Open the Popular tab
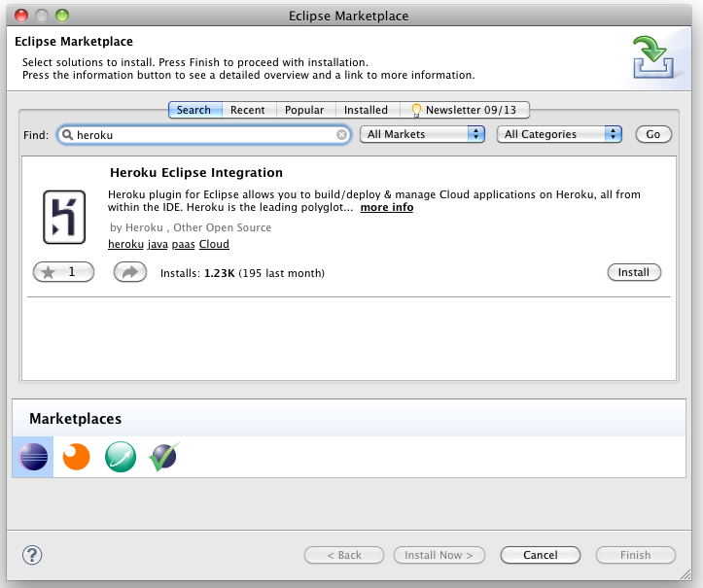The image size is (703, 588). pyautogui.click(x=304, y=110)
